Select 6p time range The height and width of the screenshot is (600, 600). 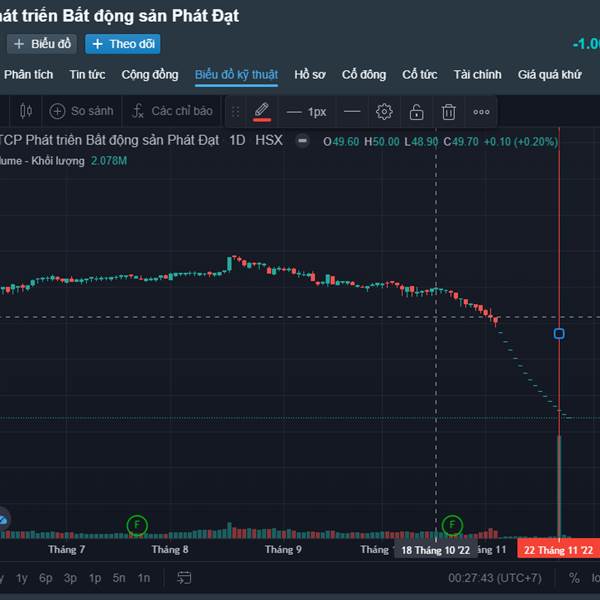pos(46,578)
